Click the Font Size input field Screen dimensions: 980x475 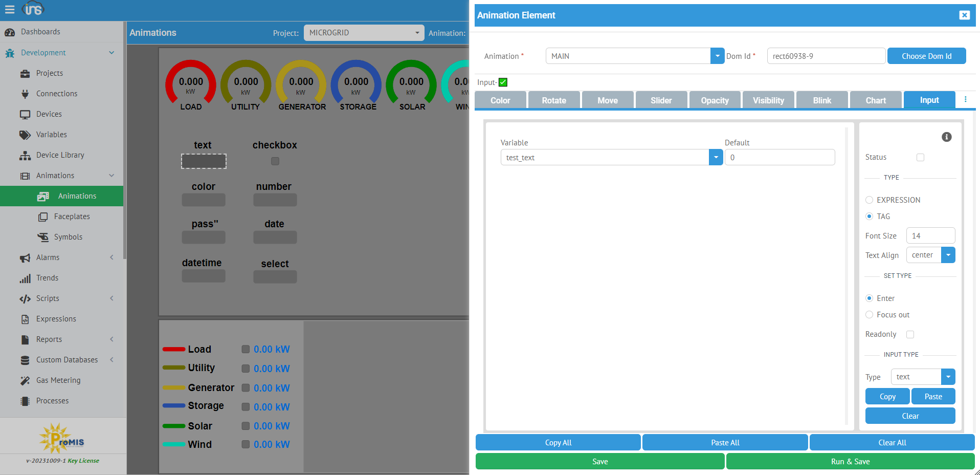point(931,235)
